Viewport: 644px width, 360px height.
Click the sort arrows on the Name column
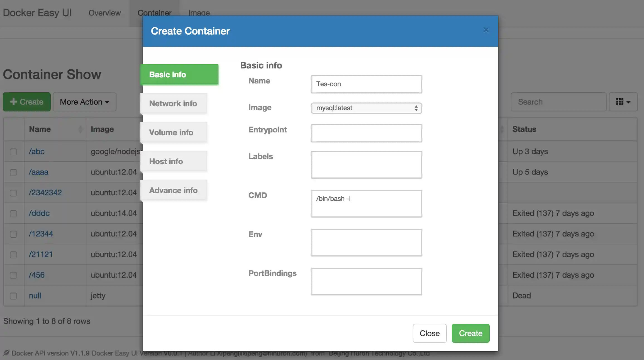80,129
